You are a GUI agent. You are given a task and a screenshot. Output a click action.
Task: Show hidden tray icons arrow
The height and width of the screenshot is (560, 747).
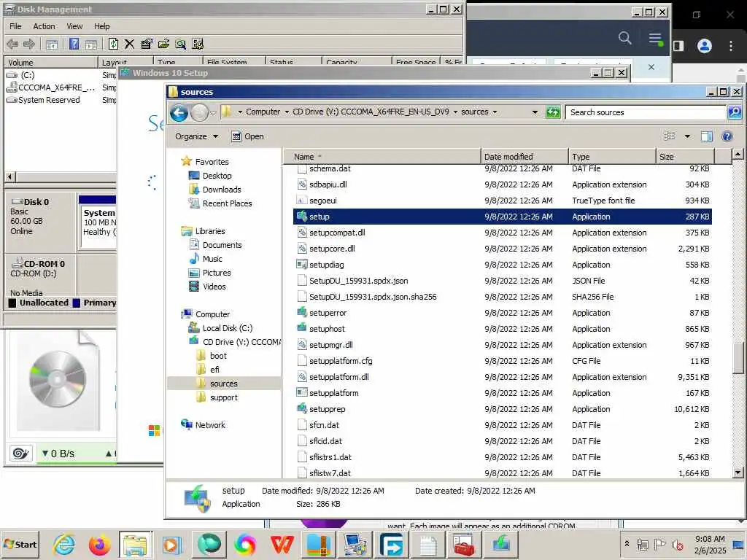[627, 544]
